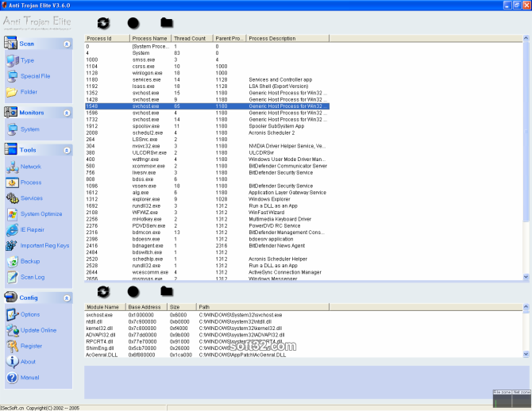Click the refresh icon above process list
Viewport: 532px width, 411px height.
pos(103,23)
